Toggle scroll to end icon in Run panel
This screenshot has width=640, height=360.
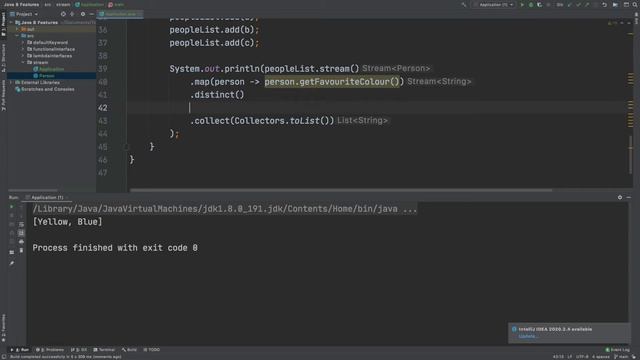pyautogui.click(x=21, y=233)
